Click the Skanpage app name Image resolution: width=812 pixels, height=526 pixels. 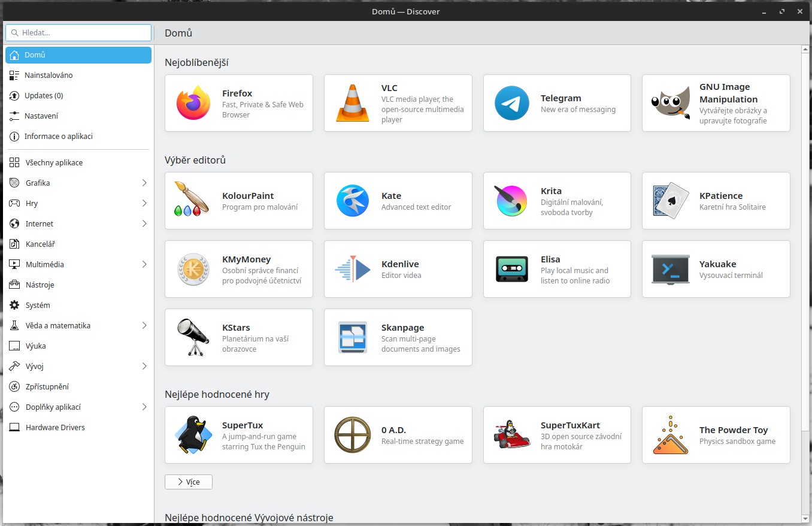(x=402, y=328)
